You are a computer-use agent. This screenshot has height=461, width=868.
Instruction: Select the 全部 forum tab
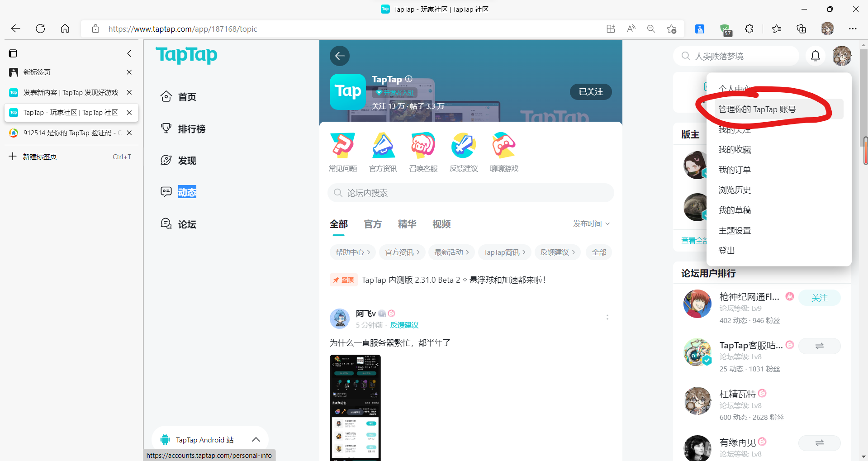[x=339, y=224]
